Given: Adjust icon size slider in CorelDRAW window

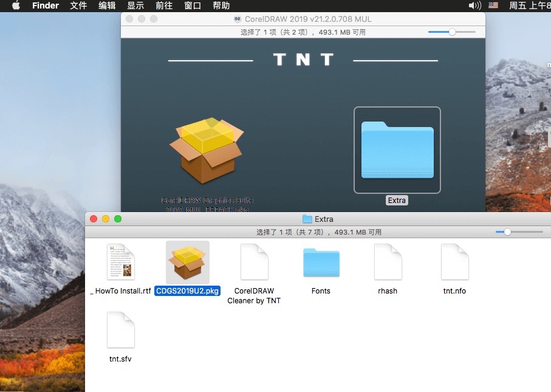Looking at the screenshot, I should click(452, 32).
